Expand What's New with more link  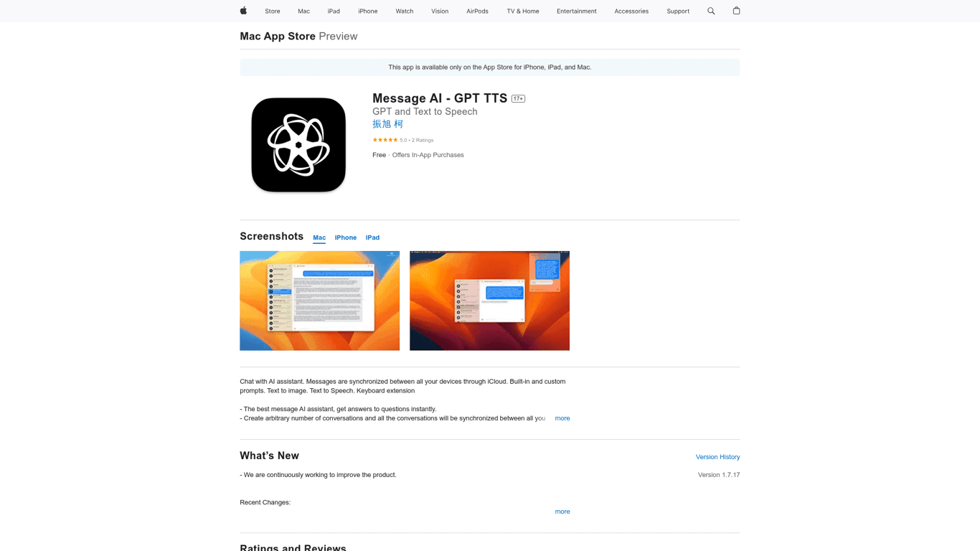(562, 512)
